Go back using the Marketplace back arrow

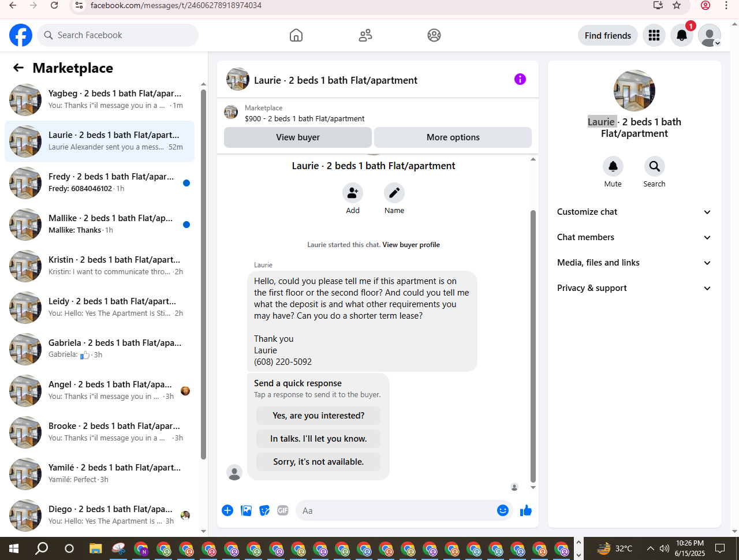point(18,68)
